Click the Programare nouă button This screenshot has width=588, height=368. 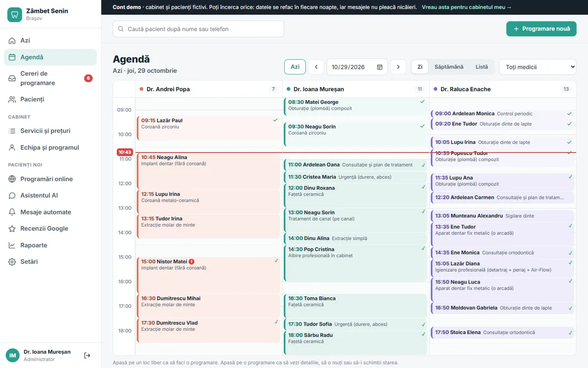coord(541,29)
